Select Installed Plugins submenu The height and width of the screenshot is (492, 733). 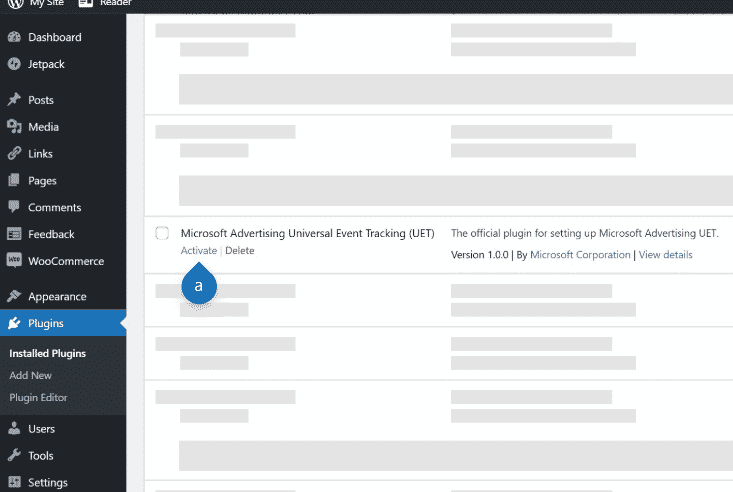coord(48,354)
